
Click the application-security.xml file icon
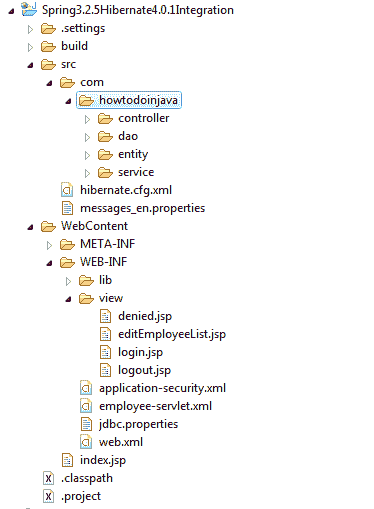click(86, 388)
